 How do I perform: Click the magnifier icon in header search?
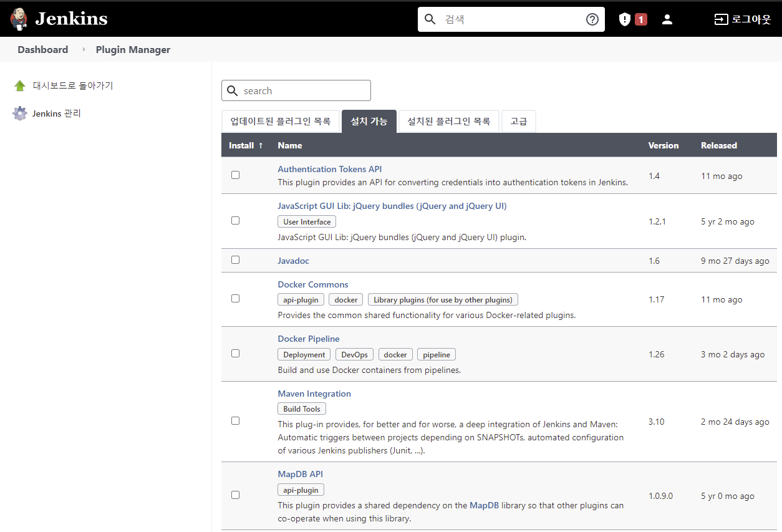click(x=430, y=19)
